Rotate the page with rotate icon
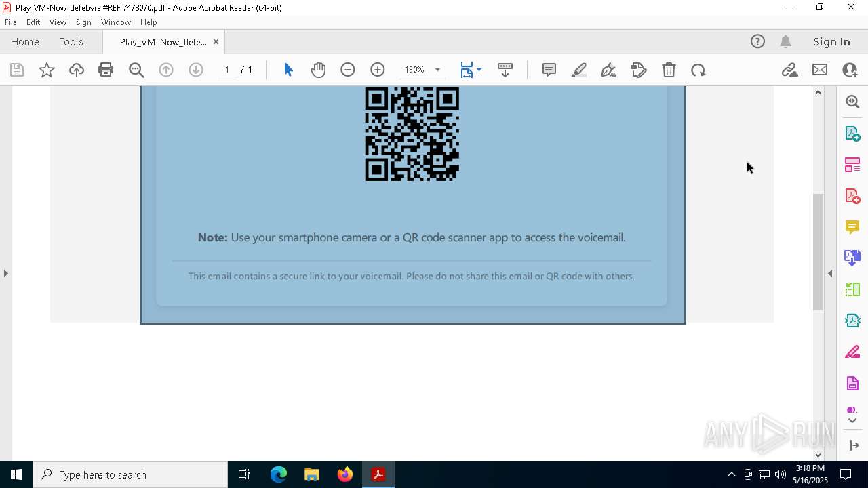This screenshot has width=868, height=488. click(x=698, y=70)
